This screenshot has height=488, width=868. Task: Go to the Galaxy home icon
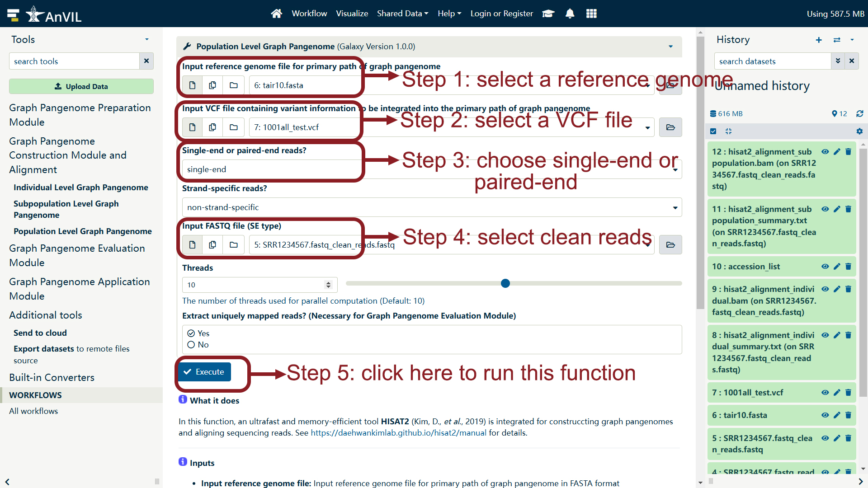(276, 14)
